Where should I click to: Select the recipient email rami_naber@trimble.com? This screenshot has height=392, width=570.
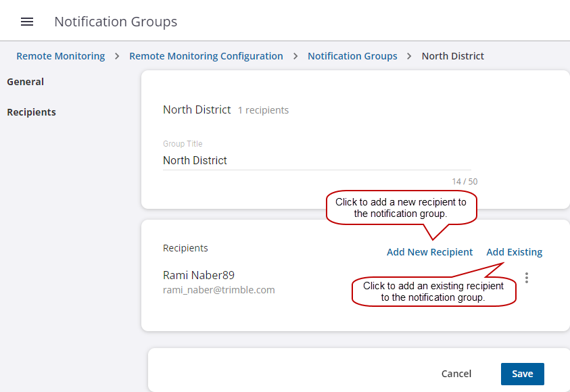click(218, 289)
